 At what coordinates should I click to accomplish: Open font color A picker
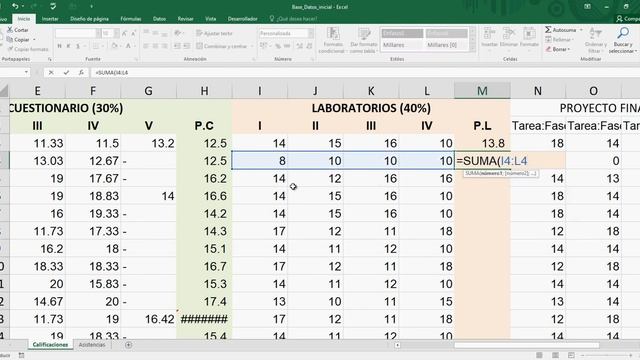[128, 46]
